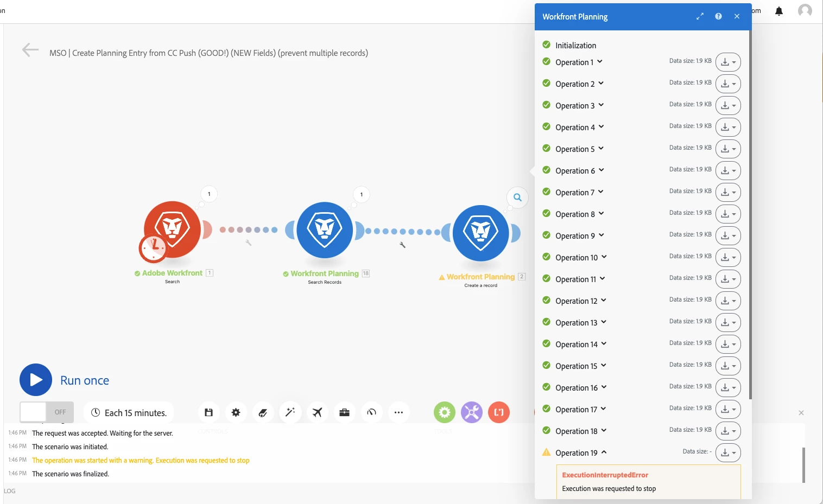Click the wrench filter between first two modules

coord(248,243)
